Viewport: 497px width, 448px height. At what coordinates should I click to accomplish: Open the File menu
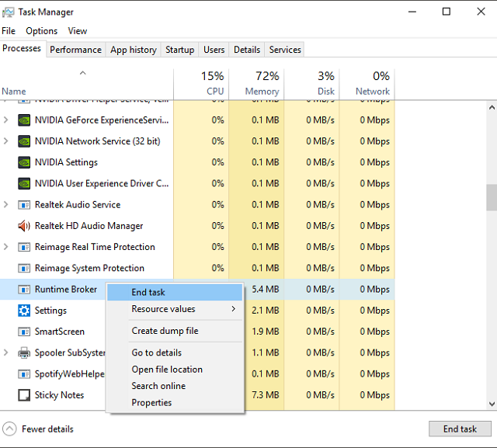pos(9,31)
